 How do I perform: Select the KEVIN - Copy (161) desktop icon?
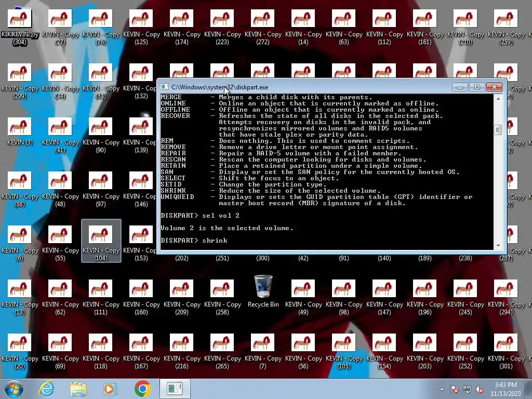tap(425, 27)
